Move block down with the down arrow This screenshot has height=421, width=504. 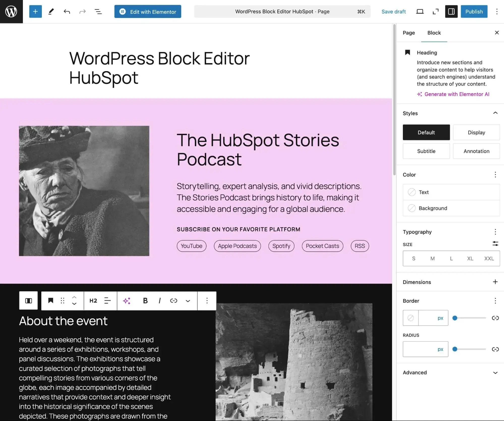click(74, 304)
